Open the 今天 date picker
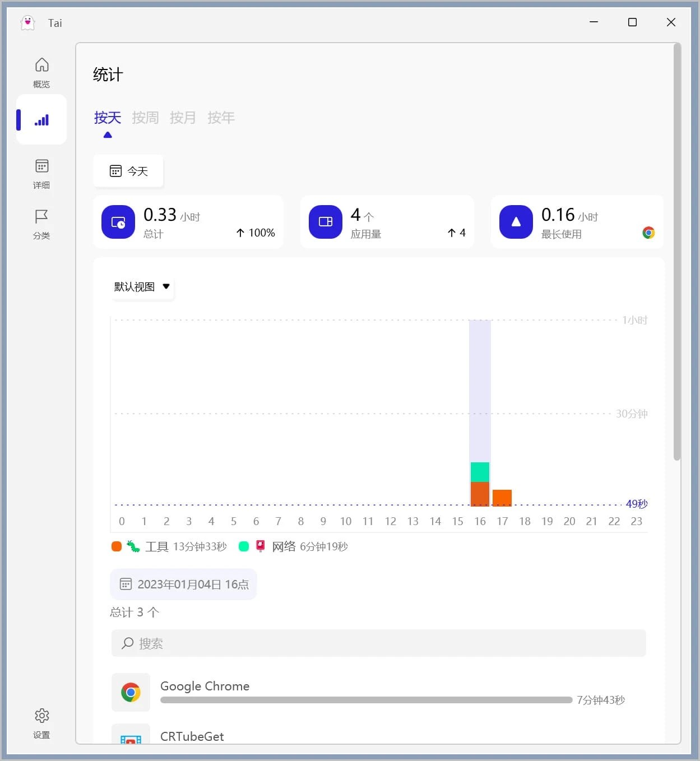This screenshot has width=700, height=761. (128, 171)
